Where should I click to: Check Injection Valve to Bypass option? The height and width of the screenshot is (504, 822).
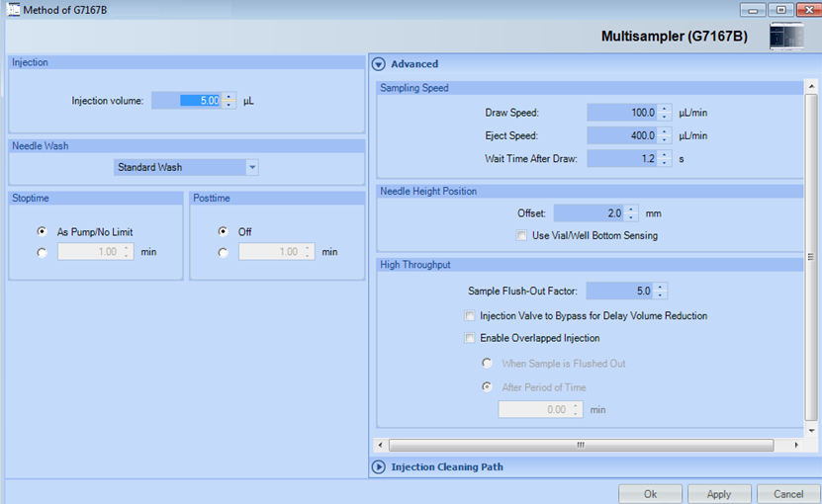click(470, 316)
